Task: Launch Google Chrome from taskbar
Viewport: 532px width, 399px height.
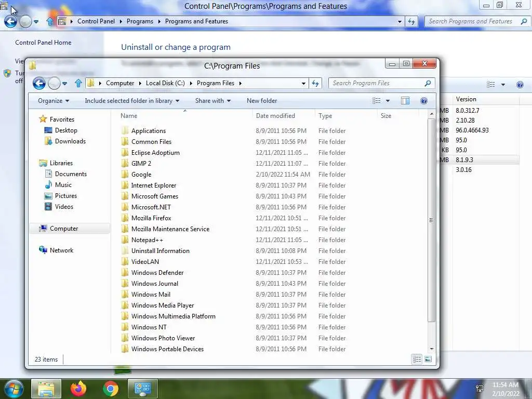Action: (110, 389)
